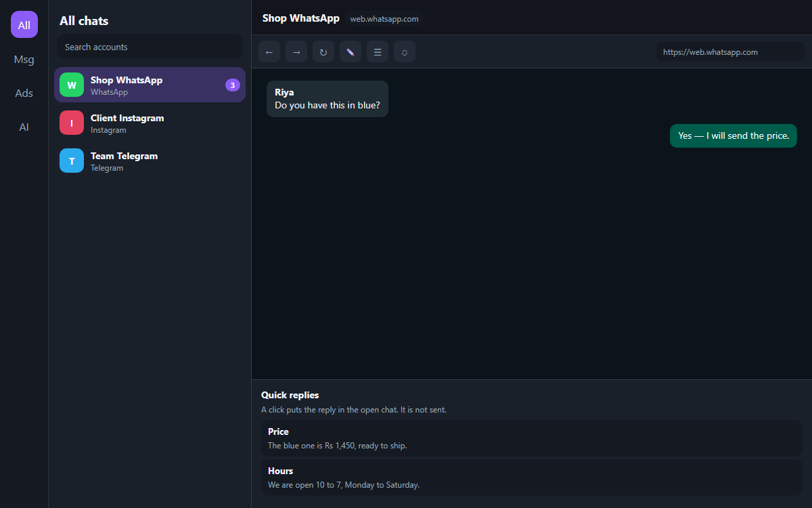Open the Shop WhatsApp chat account
This screenshot has height=508, width=812.
(150, 85)
